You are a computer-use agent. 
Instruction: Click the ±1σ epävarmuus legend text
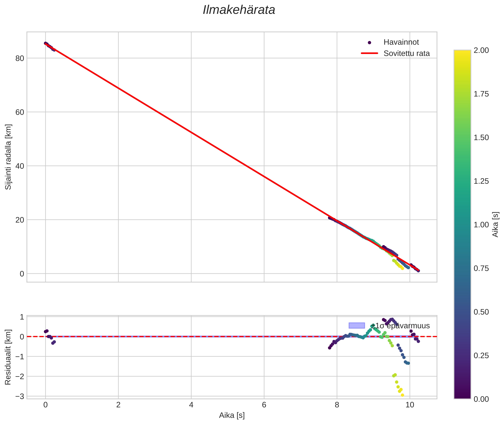[x=400, y=326]
